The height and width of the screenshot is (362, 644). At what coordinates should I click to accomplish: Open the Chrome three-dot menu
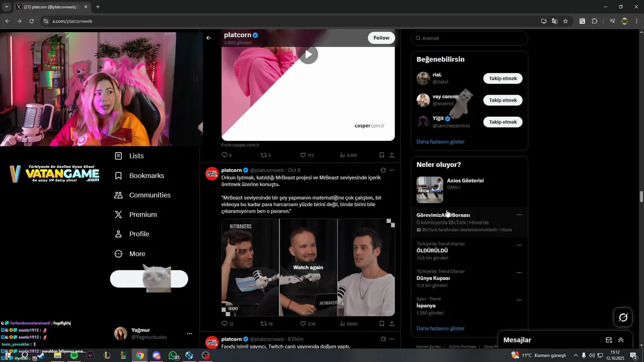tap(636, 21)
